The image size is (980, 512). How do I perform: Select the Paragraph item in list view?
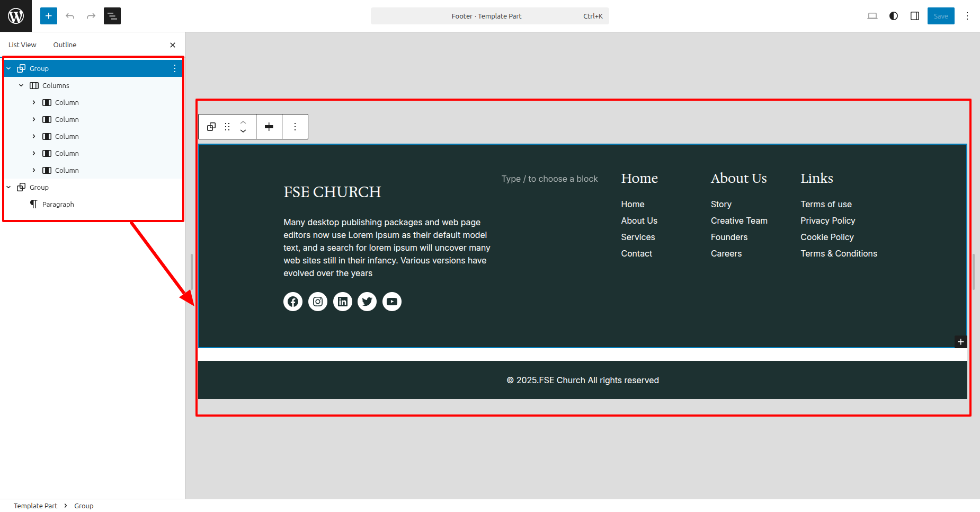click(x=58, y=204)
